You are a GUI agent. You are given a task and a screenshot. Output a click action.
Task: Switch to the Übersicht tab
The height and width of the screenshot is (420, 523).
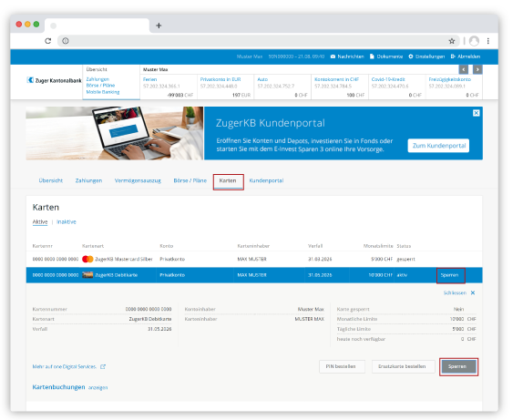[51, 180]
